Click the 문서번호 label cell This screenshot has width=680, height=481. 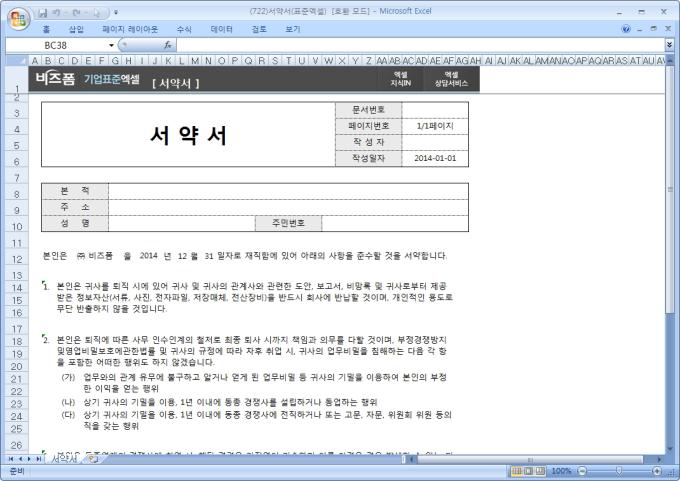click(369, 110)
